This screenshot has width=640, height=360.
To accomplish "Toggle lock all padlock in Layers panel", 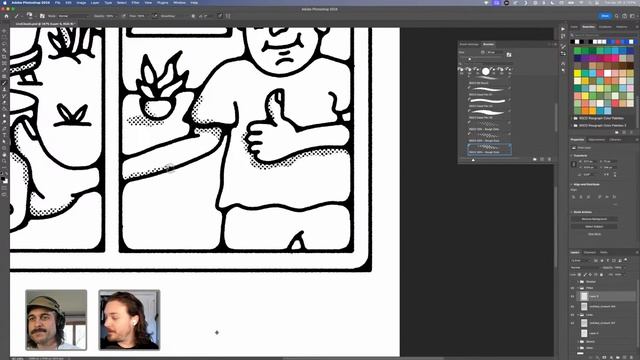I will (601, 274).
